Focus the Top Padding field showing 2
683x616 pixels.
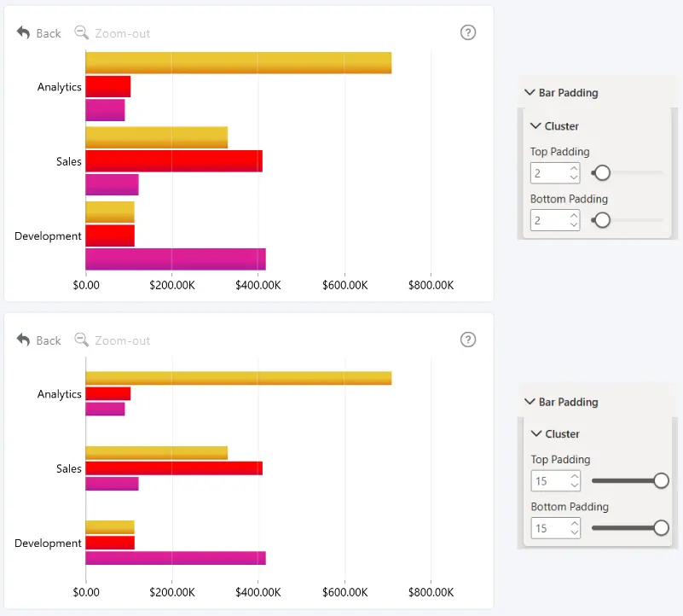click(x=555, y=173)
